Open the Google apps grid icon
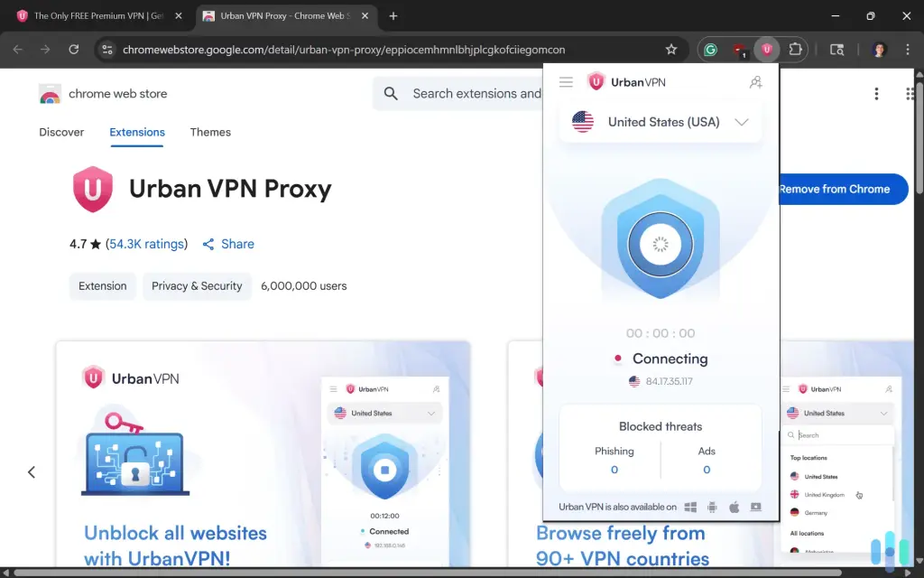The width and height of the screenshot is (924, 578). click(x=911, y=93)
